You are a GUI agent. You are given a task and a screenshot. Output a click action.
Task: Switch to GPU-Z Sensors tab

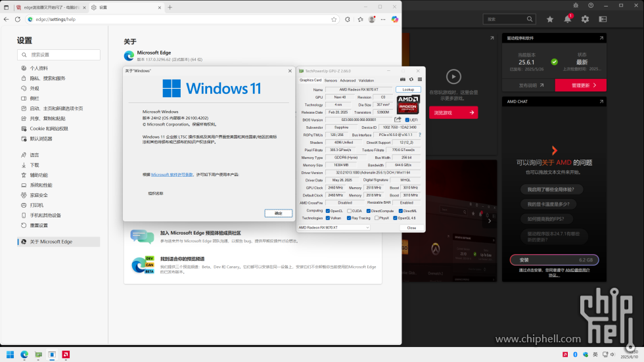(x=331, y=80)
